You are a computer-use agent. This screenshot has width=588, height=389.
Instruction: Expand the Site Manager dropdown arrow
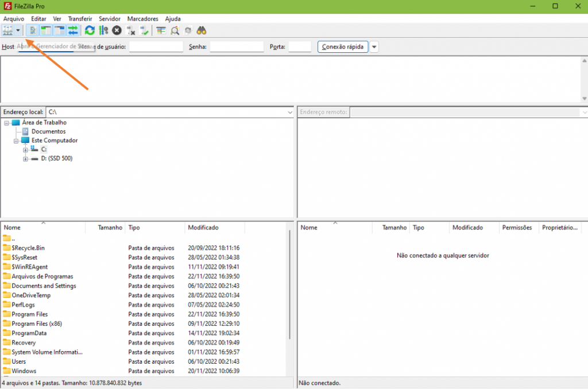click(x=18, y=30)
